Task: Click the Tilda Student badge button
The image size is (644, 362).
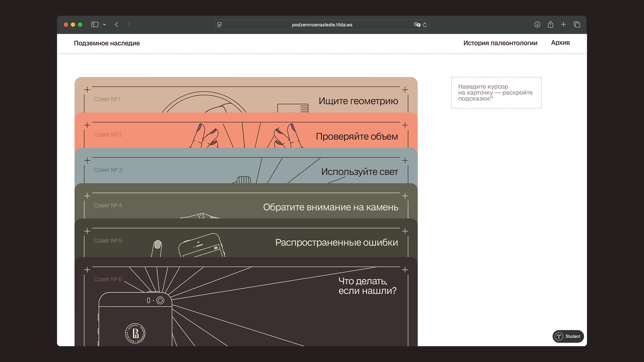Action: (x=568, y=336)
